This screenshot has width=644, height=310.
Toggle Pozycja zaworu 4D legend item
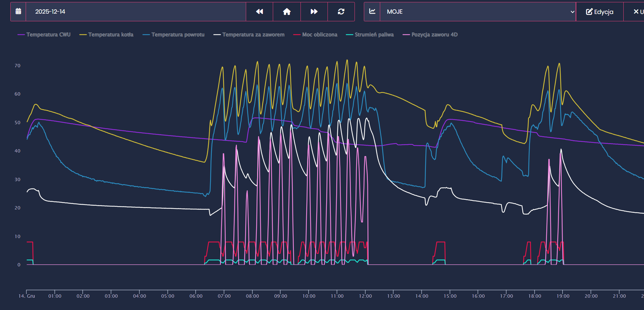pyautogui.click(x=430, y=35)
